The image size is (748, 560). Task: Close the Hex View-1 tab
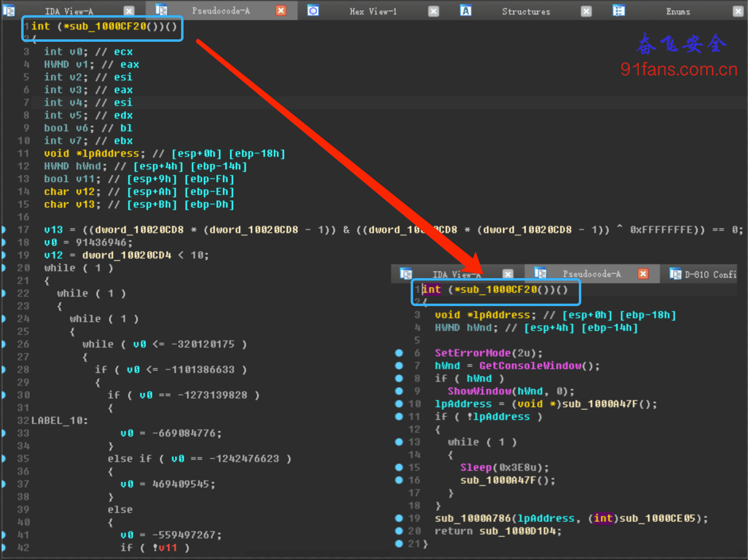(x=434, y=11)
